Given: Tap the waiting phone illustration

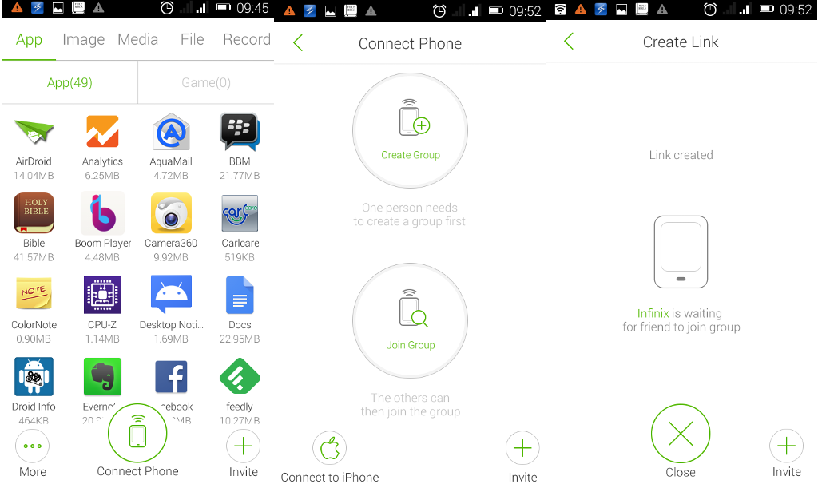Looking at the screenshot, I should coord(681,252).
